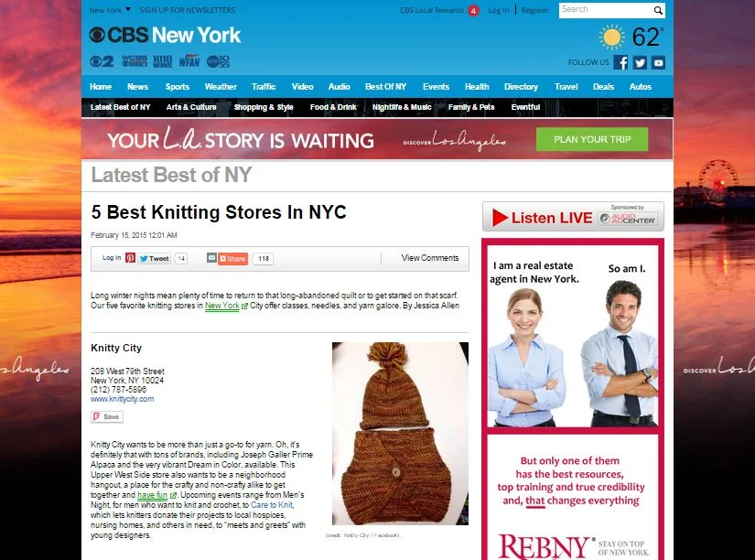Open the www.knittycity.com link
The width and height of the screenshot is (755, 560).
click(x=123, y=399)
